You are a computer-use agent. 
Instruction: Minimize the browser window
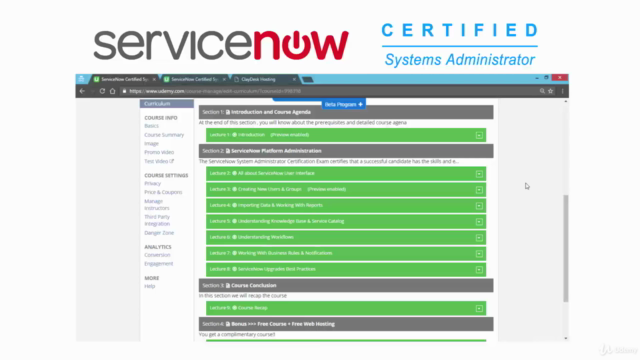(x=537, y=78)
